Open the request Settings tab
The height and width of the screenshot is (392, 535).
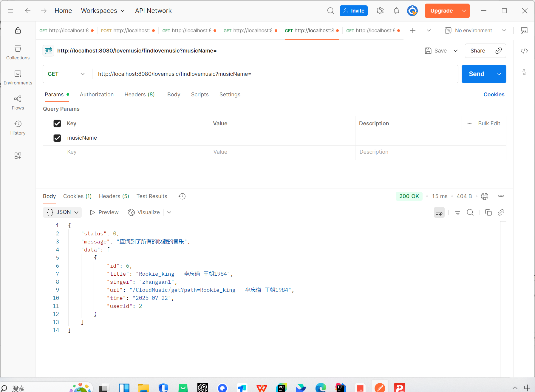[x=230, y=95]
